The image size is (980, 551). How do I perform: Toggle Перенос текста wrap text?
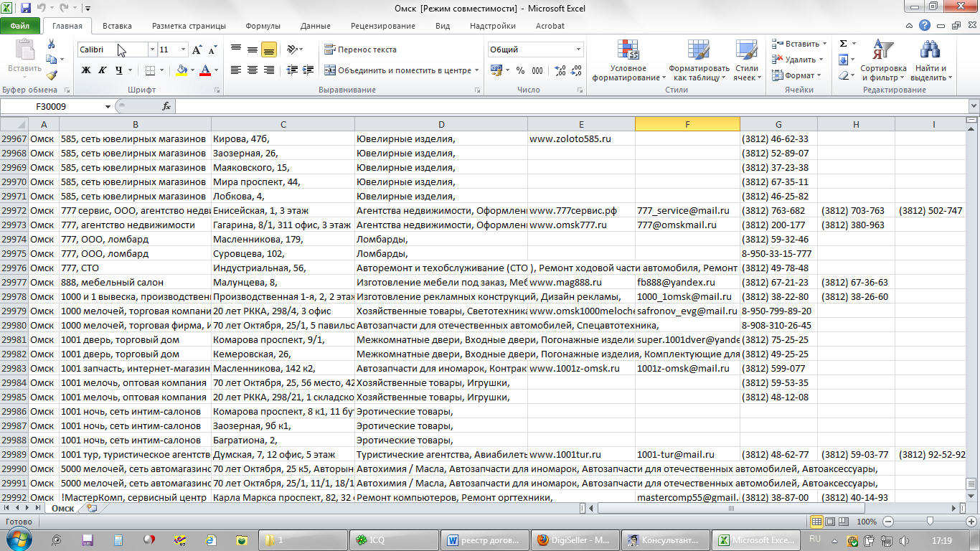(x=360, y=50)
